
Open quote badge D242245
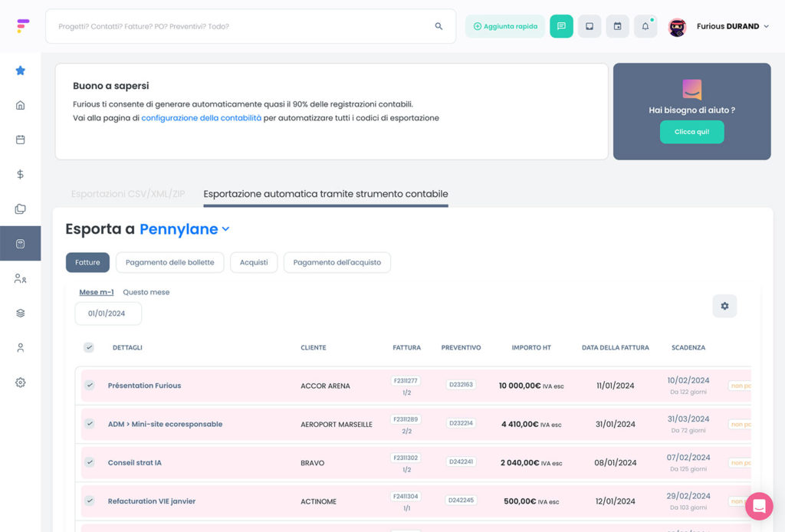461,501
